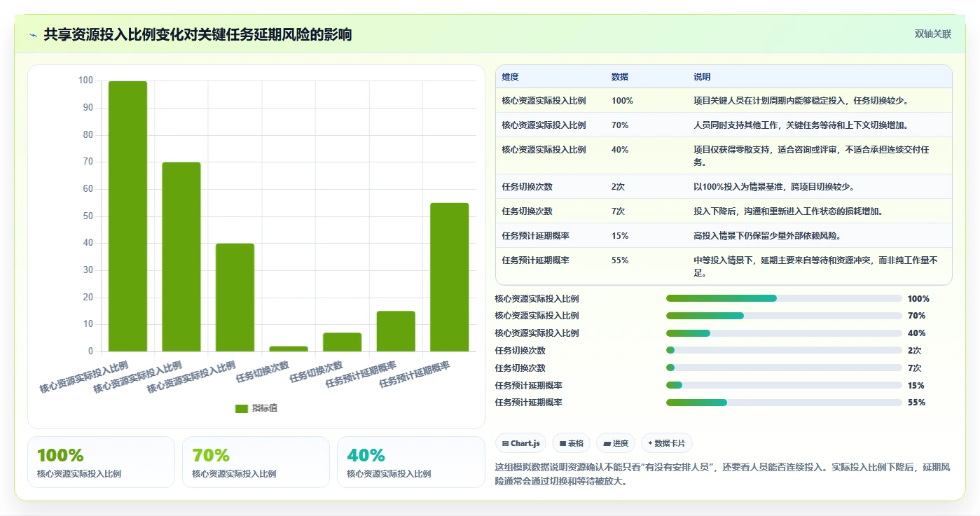Toggle the 指标值 legend green swatch
This screenshot has width=980, height=516.
242,408
